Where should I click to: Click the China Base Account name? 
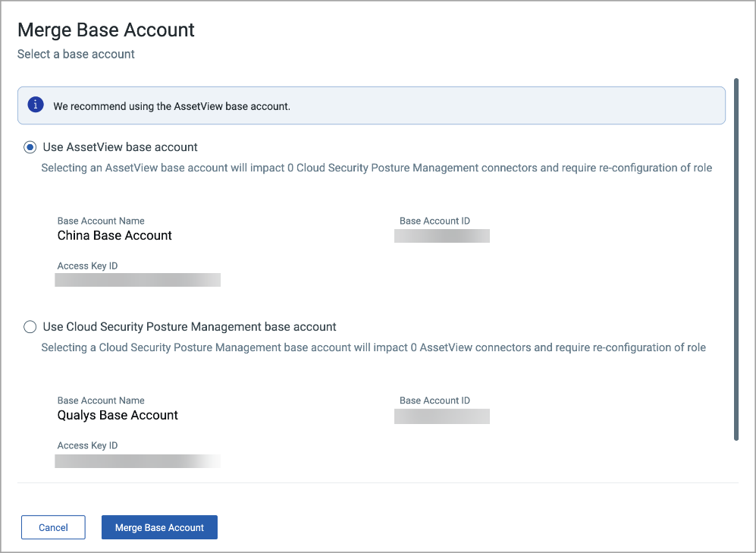(114, 235)
